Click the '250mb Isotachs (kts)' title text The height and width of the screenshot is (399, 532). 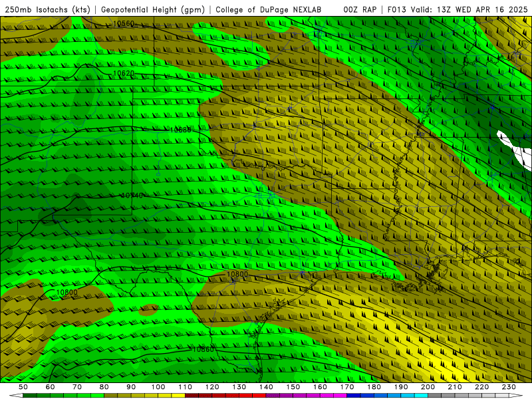[x=47, y=10]
